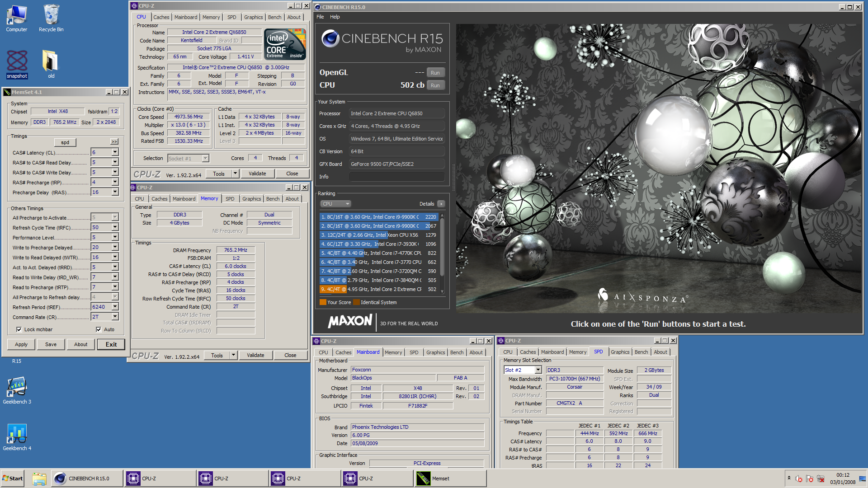868x488 pixels.
Task: Open the Refresh Period (tREF) dropdown
Action: coord(115,307)
